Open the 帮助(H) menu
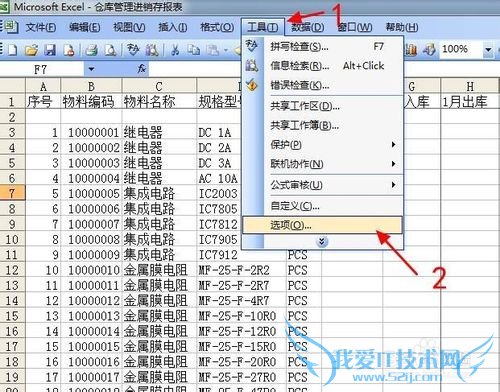Image resolution: width=500 pixels, height=392 pixels. (x=402, y=27)
